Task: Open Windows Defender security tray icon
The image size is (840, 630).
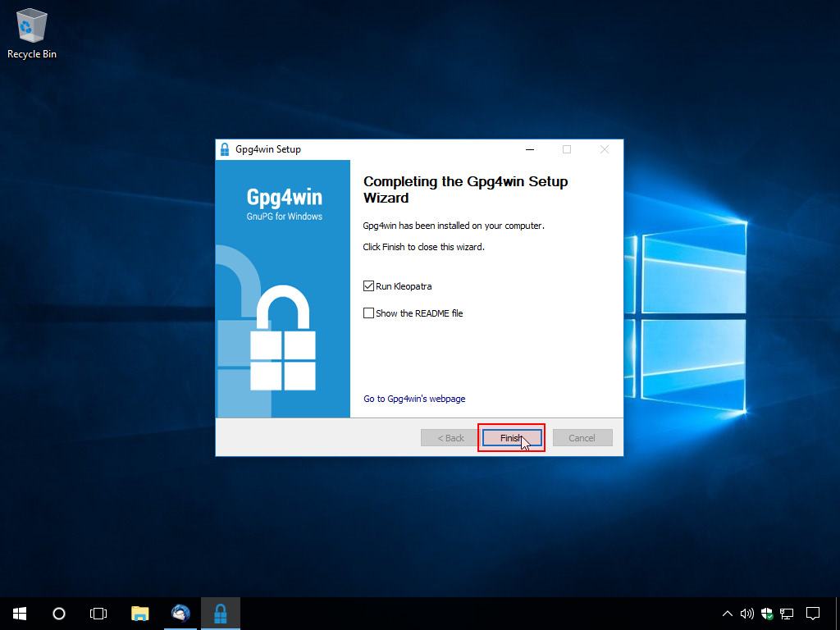Action: [x=767, y=613]
